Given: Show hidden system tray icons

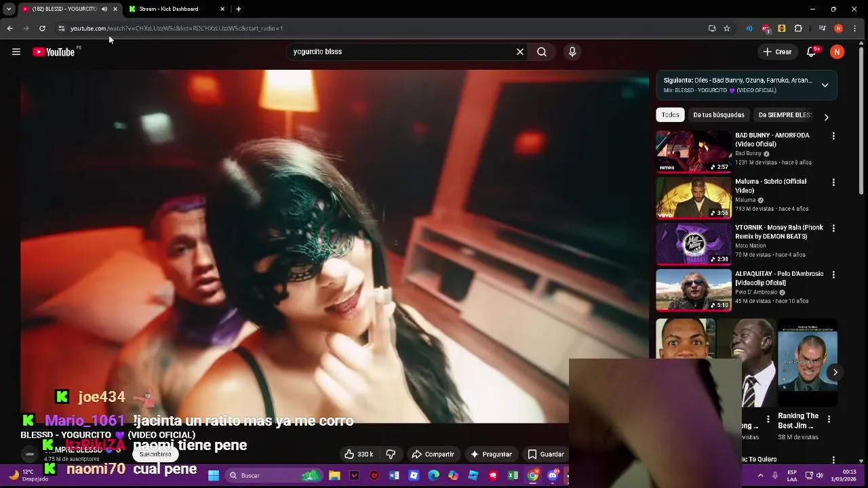Looking at the screenshot, I should 760,475.
